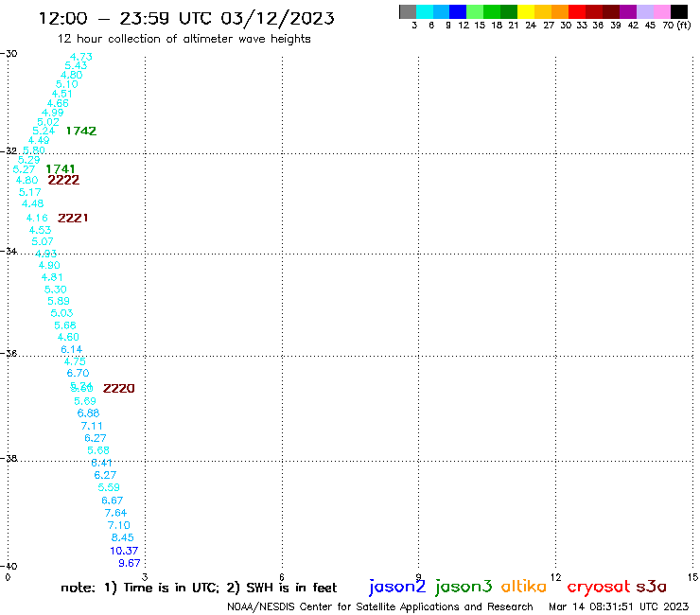Click the wave height value '4.66'

[58, 103]
